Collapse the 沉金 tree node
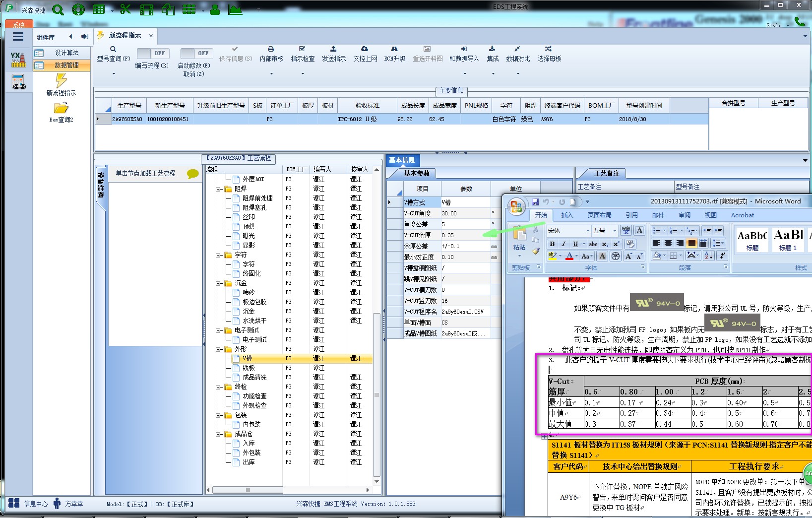This screenshot has width=812, height=518. click(218, 283)
